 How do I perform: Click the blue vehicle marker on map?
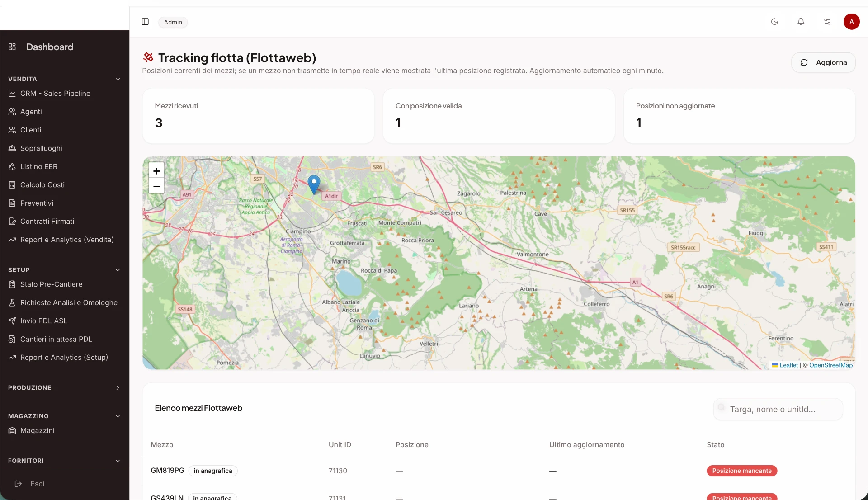click(x=314, y=185)
